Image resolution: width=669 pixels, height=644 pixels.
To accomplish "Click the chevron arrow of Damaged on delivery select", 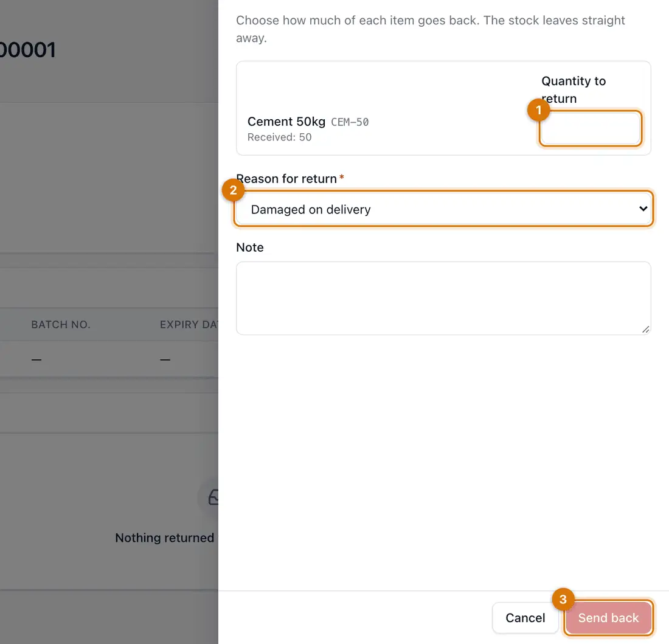I will 643,209.
